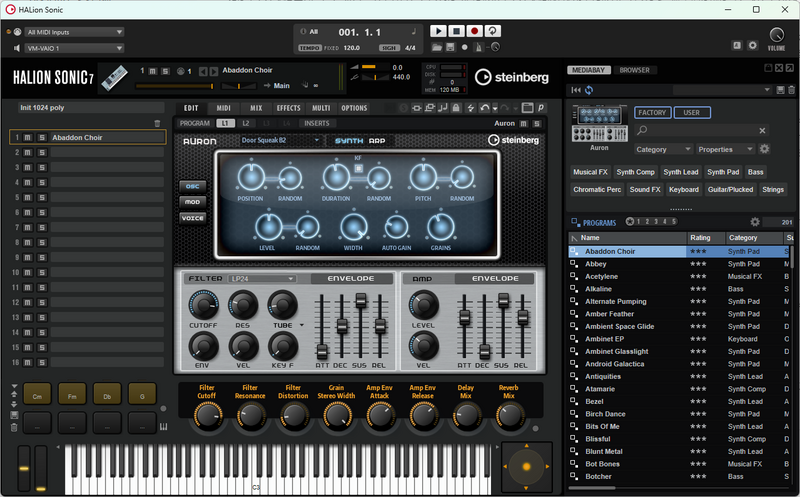This screenshot has height=497, width=800.
Task: Solo slot 5 in the rack
Action: [x=42, y=197]
